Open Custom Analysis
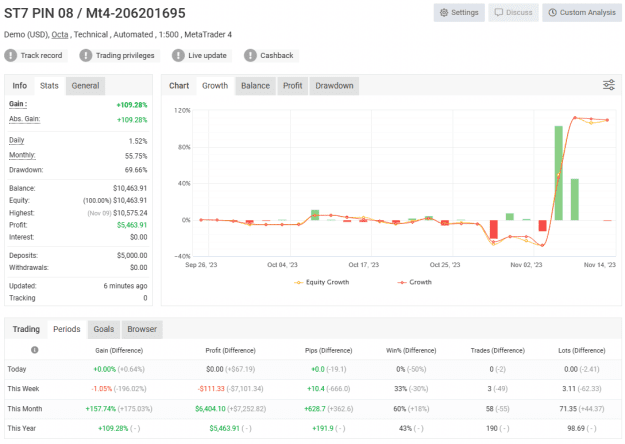 582,12
